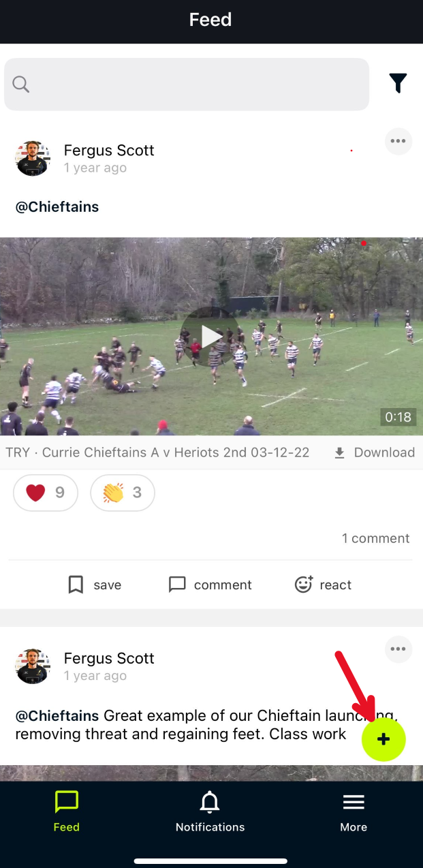
Task: Tap the @Chieftains mention in second post
Action: 57,716
